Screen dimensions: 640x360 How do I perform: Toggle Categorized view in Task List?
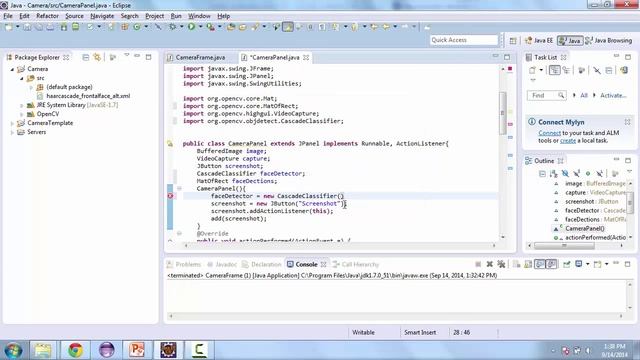[554, 70]
